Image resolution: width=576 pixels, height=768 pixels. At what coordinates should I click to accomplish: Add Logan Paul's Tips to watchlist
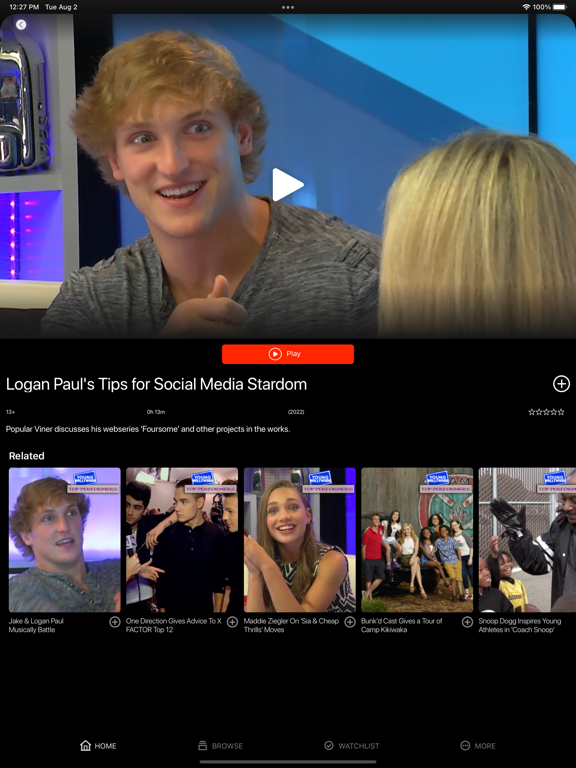coord(561,384)
